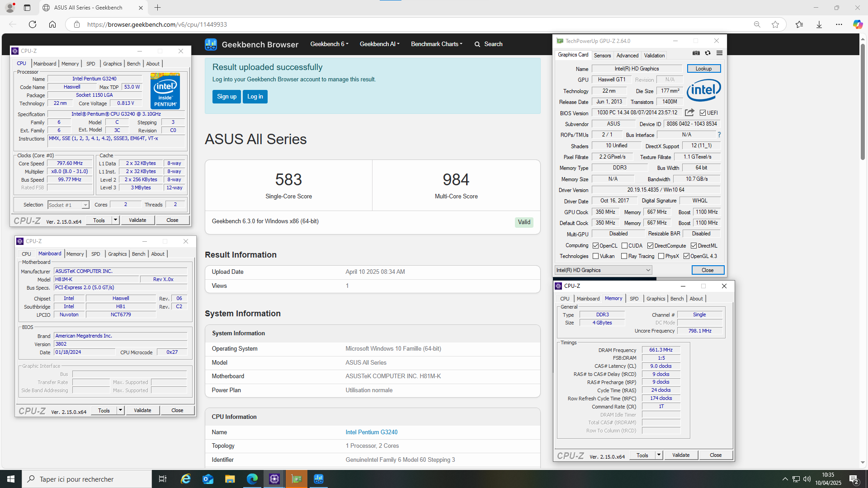Switch to Validation tab in GPU-Z

pos(654,56)
